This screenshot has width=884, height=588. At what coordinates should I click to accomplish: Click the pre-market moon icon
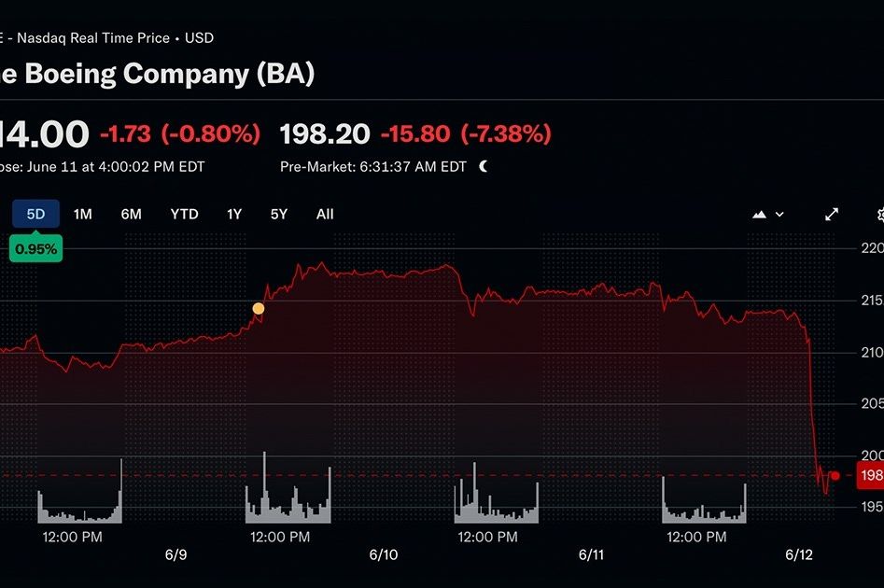pyautogui.click(x=484, y=167)
